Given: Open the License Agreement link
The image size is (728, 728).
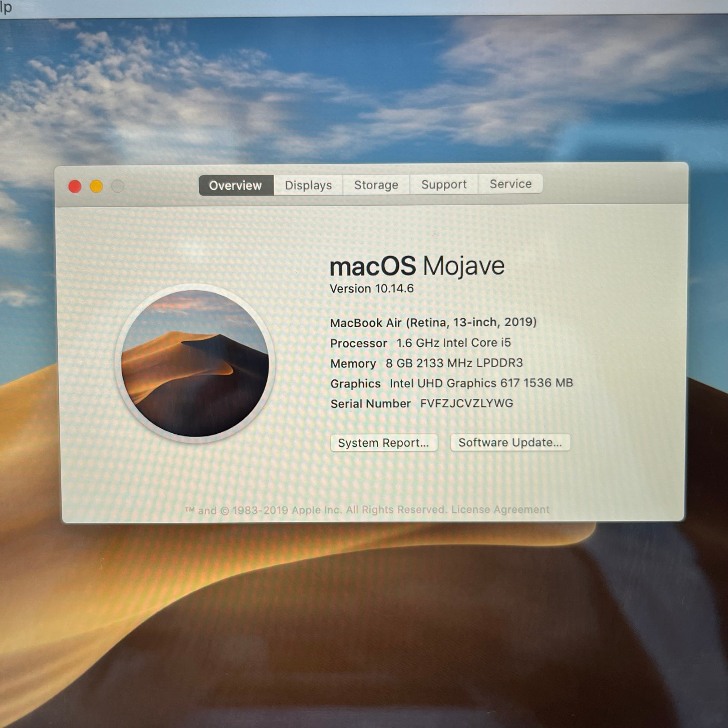Looking at the screenshot, I should (501, 510).
